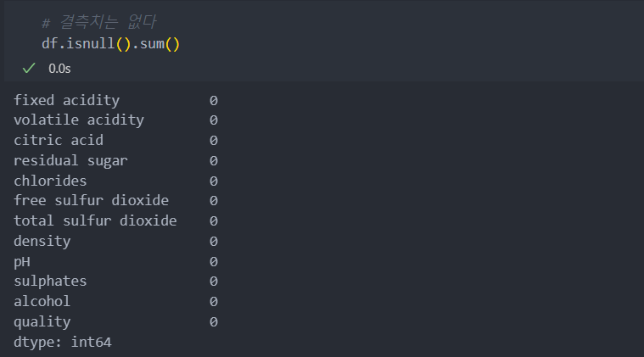
Task: Click the zero count beside alcohol
Action: click(x=214, y=302)
